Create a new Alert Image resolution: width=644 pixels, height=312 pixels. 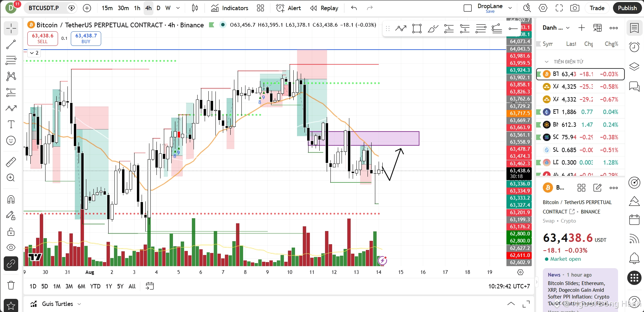coord(289,8)
